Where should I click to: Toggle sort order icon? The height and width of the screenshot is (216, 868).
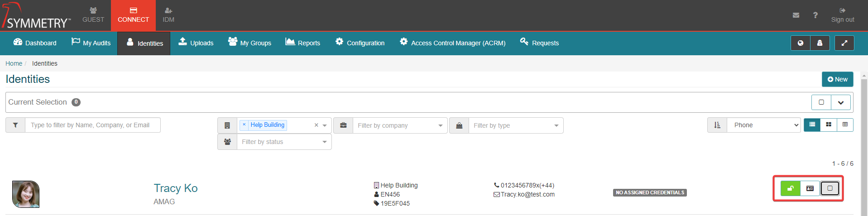pyautogui.click(x=717, y=125)
